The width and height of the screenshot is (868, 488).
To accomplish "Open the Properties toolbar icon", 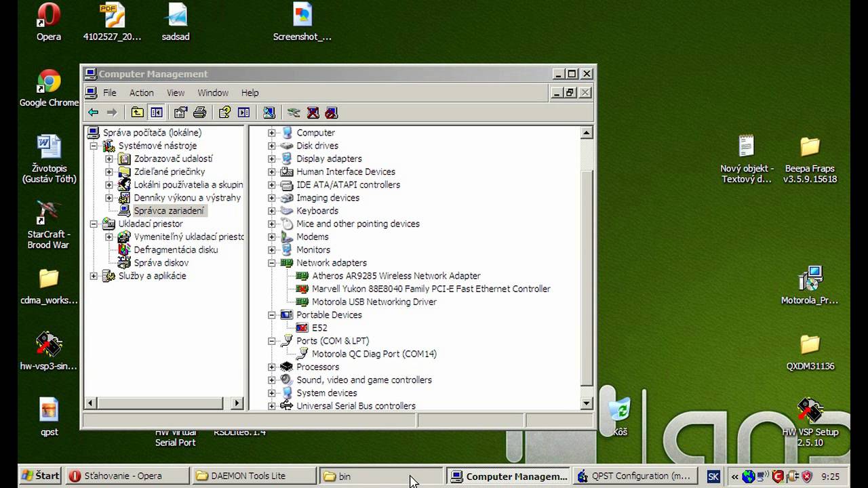I will click(x=180, y=113).
